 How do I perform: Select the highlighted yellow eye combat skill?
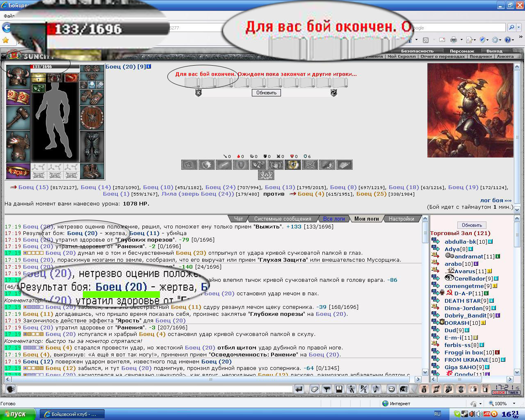click(x=293, y=165)
